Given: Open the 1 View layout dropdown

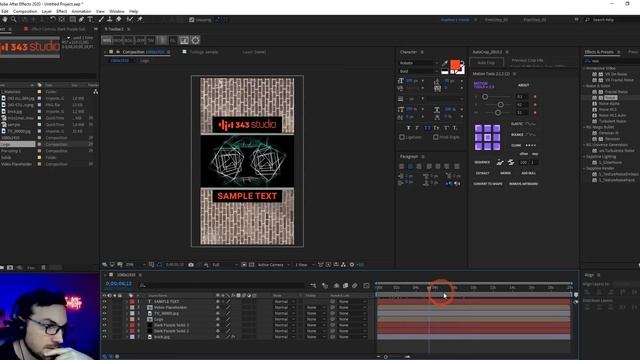Looking at the screenshot, I should (x=304, y=265).
